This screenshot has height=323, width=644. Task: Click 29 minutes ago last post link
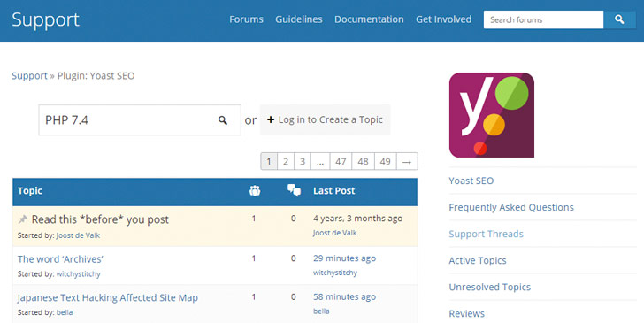344,258
